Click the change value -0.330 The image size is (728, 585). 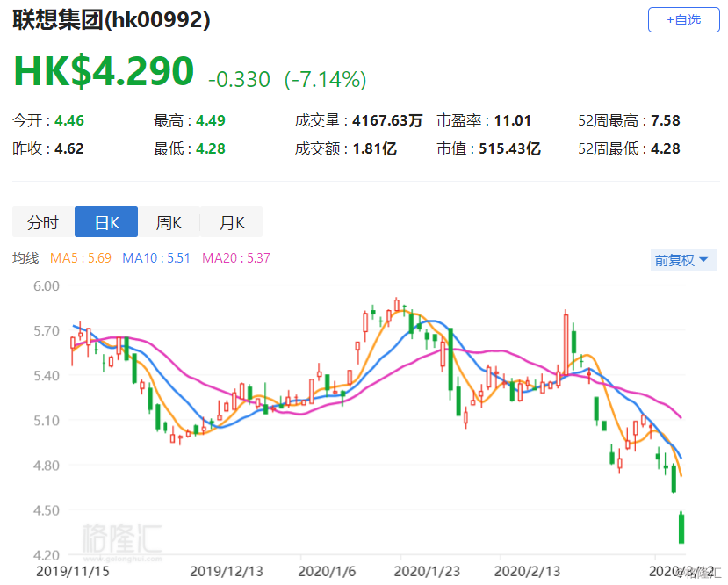pos(239,79)
